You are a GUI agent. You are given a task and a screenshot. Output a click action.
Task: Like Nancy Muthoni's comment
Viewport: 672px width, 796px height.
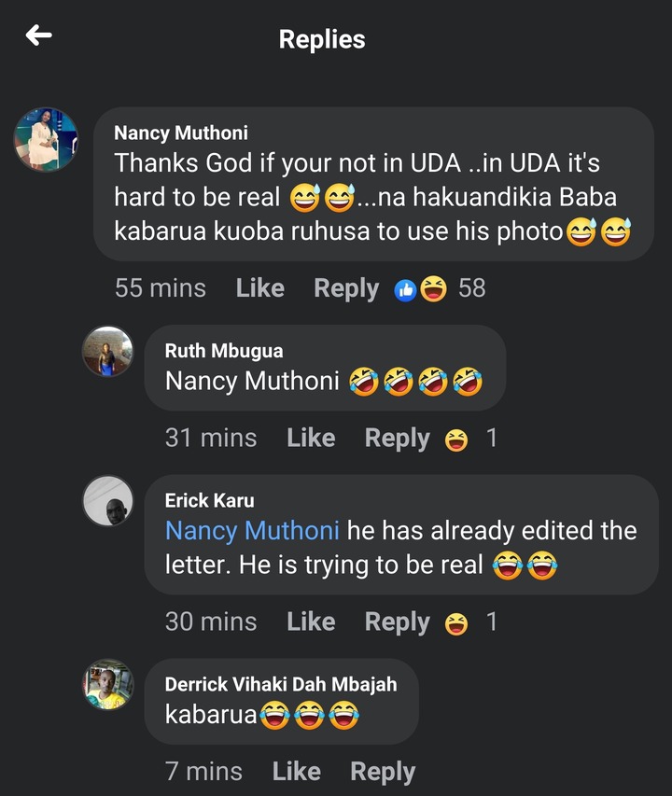click(x=259, y=288)
